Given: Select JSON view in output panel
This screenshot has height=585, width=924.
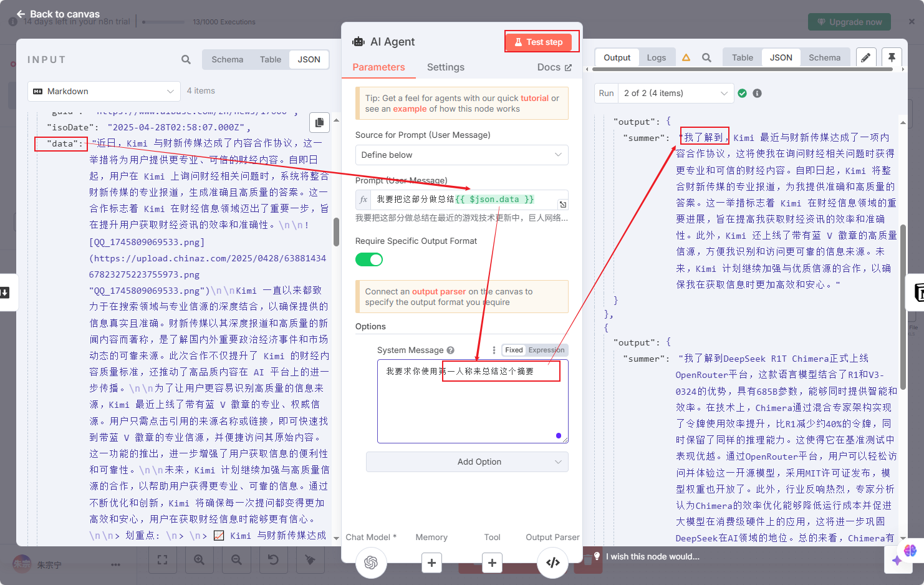Looking at the screenshot, I should pyautogui.click(x=781, y=57).
